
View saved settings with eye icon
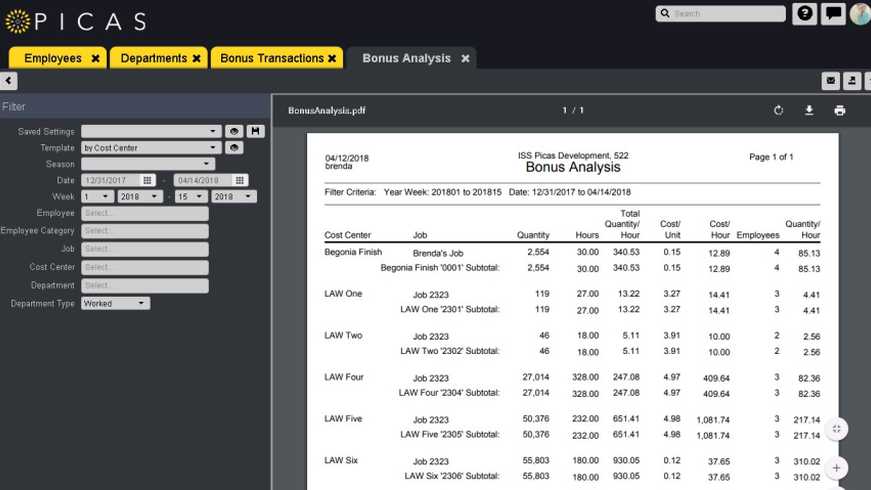[234, 131]
